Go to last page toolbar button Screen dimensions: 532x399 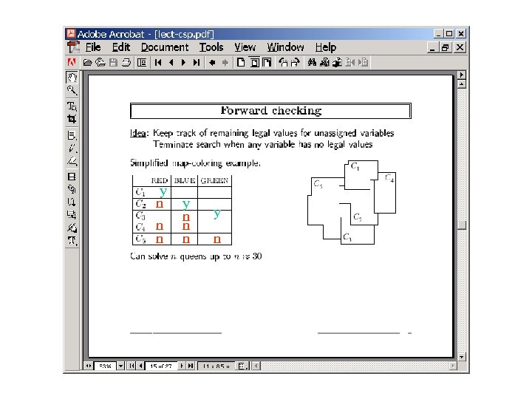[196, 62]
